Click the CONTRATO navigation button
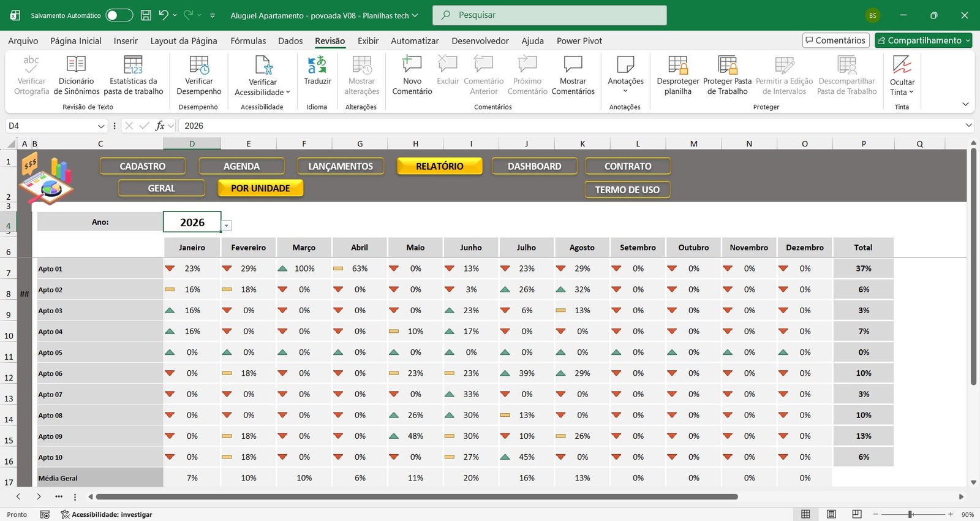The image size is (980, 521). (x=628, y=166)
